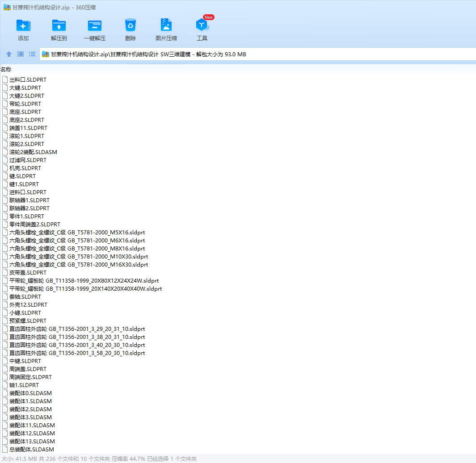Select file 端盖11.SLDPRT
The image size is (476, 463).
click(28, 128)
